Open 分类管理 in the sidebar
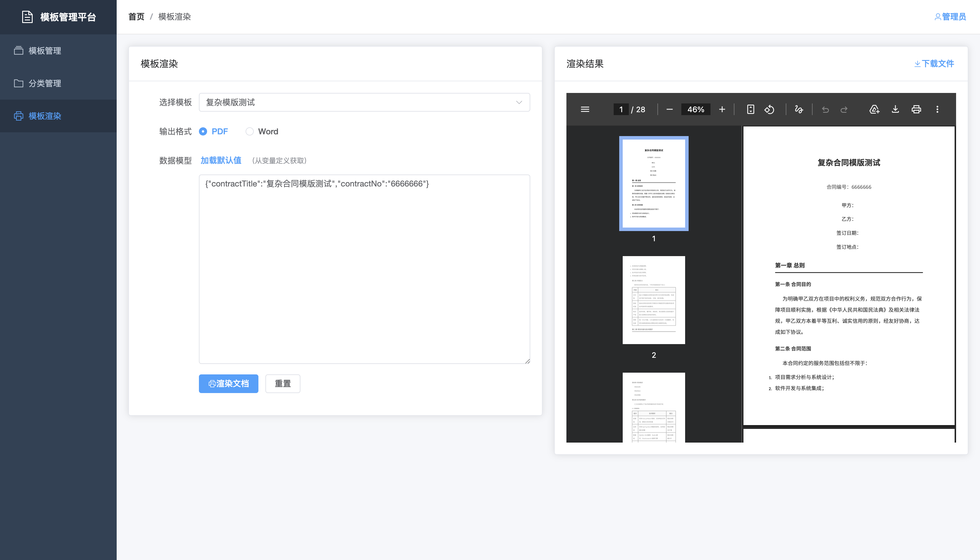This screenshot has height=560, width=980. click(x=45, y=83)
